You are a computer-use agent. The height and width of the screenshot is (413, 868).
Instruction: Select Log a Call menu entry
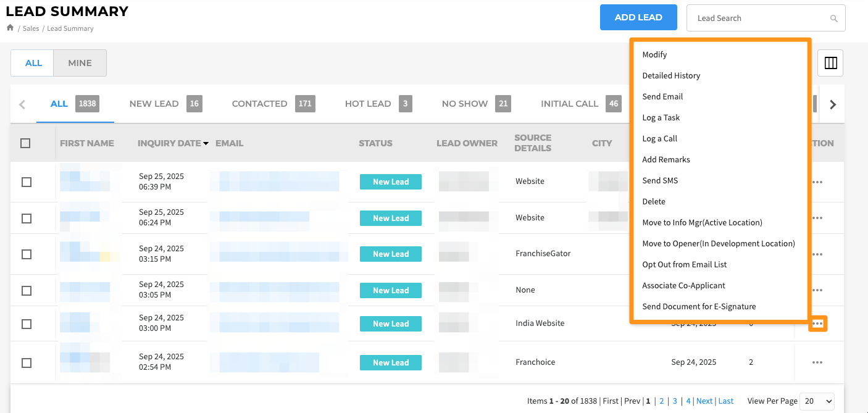pyautogui.click(x=660, y=138)
